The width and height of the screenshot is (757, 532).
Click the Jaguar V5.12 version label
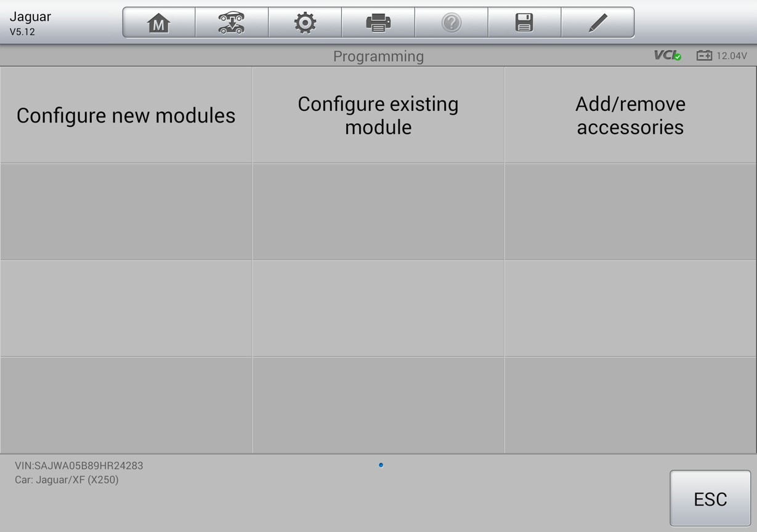click(30, 23)
